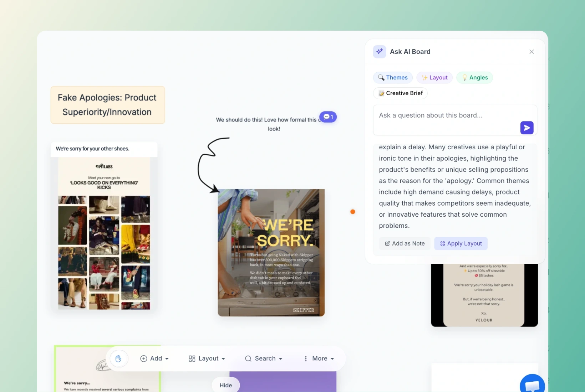This screenshot has width=585, height=392.
Task: Select the Themes suggestion chip
Action: 393,77
